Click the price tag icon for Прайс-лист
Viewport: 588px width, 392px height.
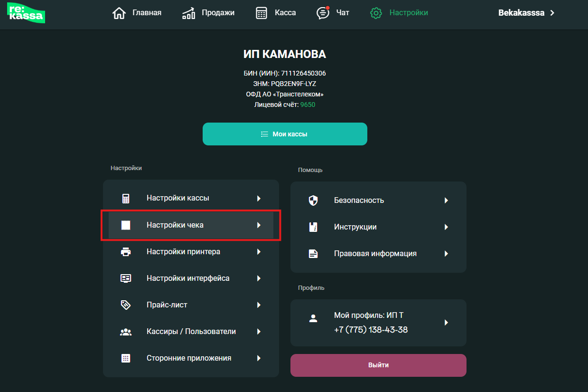tap(126, 305)
